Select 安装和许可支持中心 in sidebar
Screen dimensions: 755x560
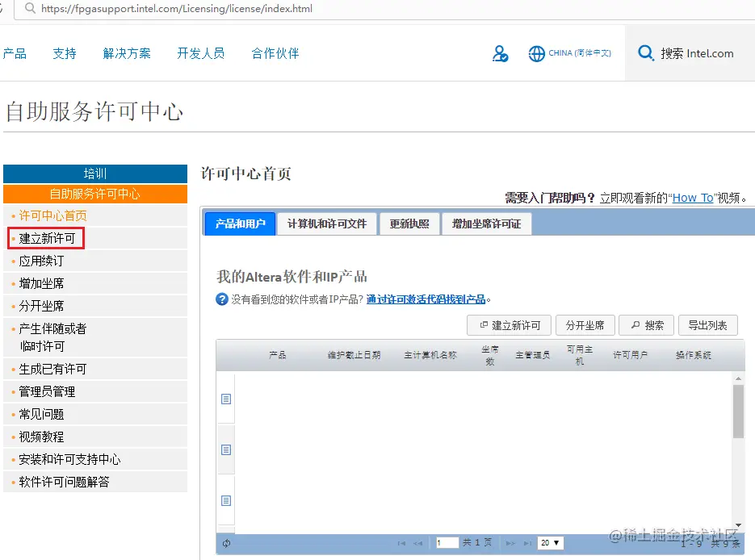tap(69, 459)
